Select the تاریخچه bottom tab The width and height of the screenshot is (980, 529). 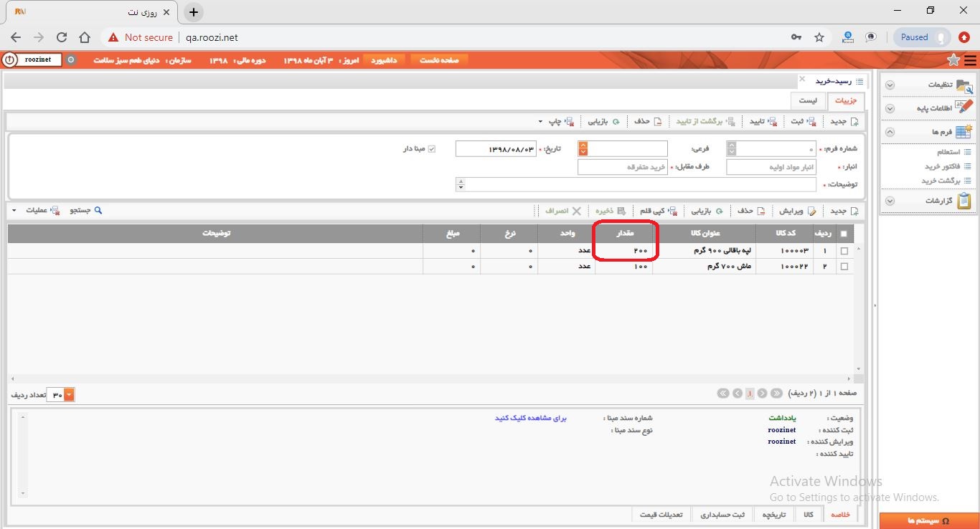773,515
